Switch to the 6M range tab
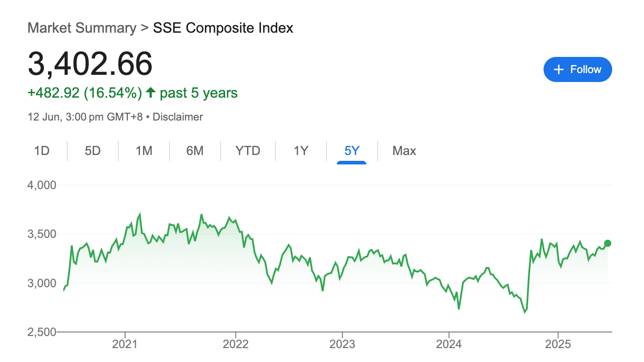Image resolution: width=644 pixels, height=362 pixels. (195, 151)
